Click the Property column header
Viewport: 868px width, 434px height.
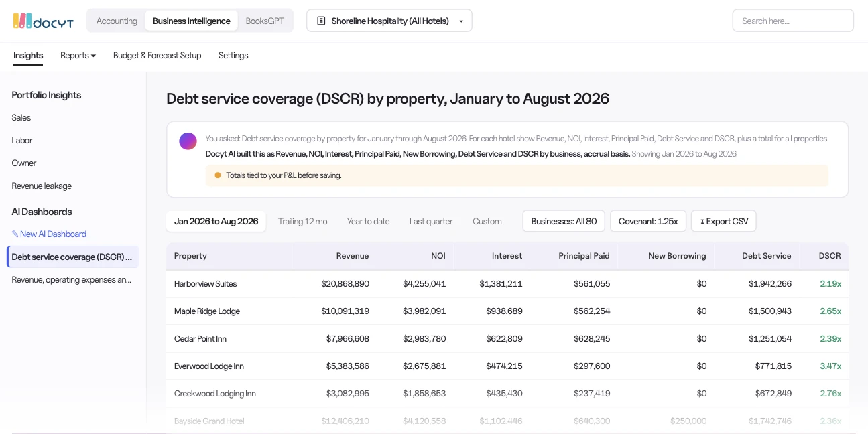pos(190,256)
